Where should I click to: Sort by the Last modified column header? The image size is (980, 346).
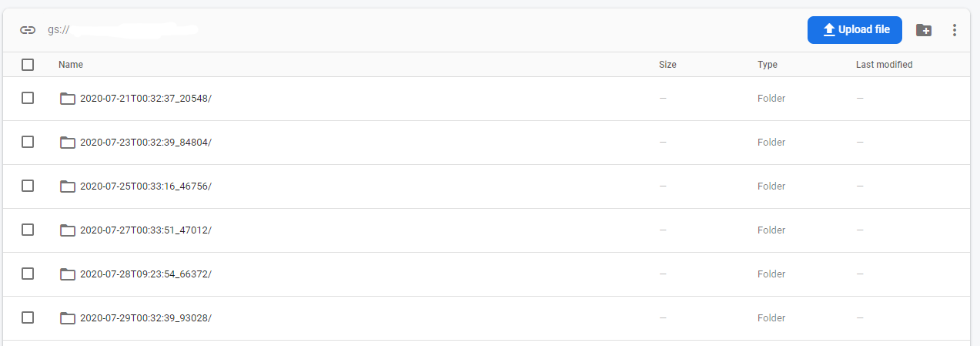pyautogui.click(x=884, y=65)
